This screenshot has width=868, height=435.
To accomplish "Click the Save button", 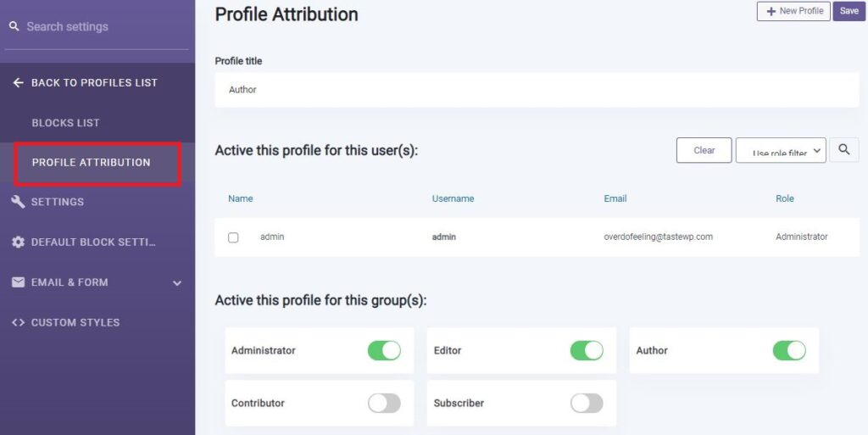I will (x=849, y=11).
